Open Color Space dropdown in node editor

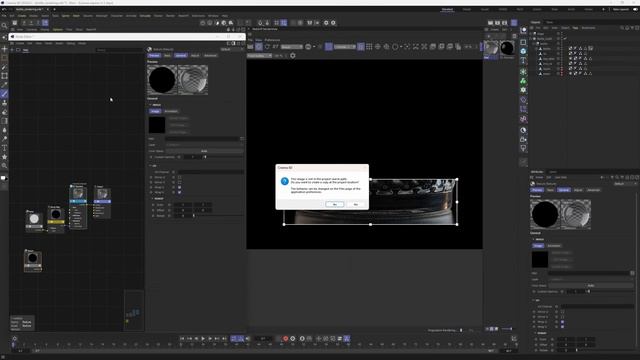pos(204,151)
